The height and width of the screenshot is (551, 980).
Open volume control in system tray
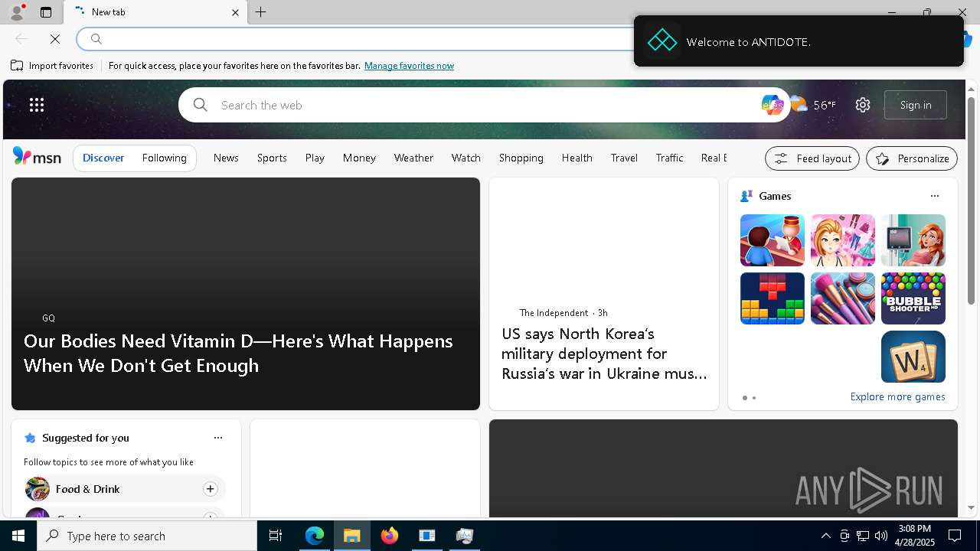point(881,536)
